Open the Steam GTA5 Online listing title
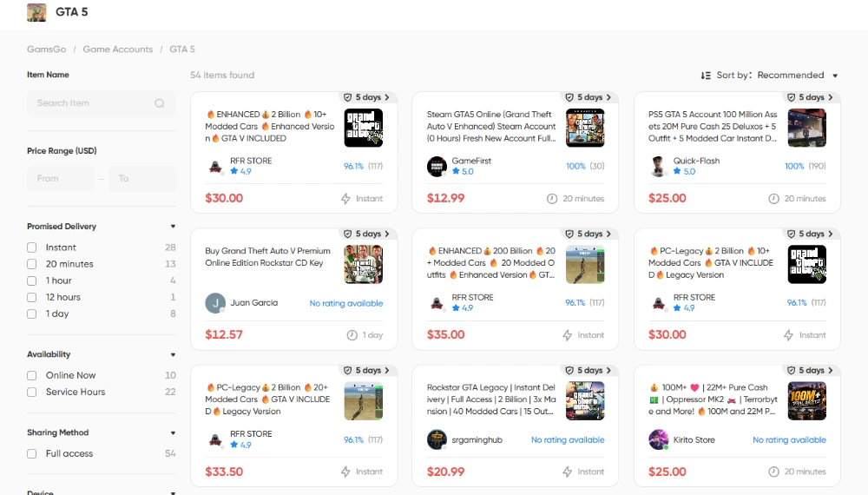This screenshot has height=495, width=868. coord(491,126)
